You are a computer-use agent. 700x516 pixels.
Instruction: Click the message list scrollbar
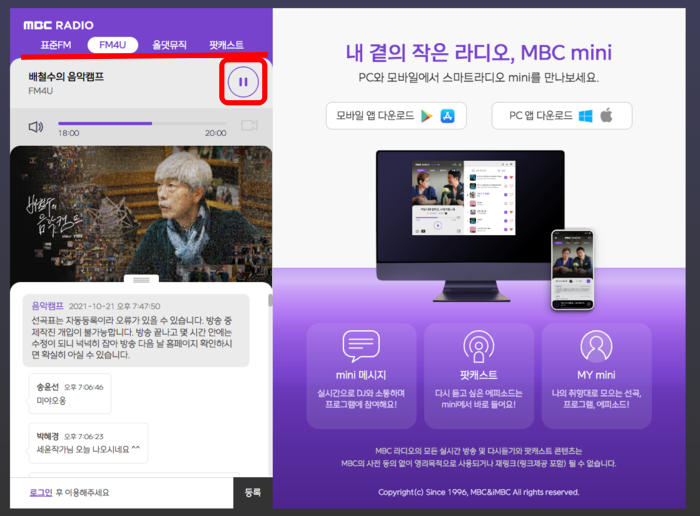pos(270,300)
